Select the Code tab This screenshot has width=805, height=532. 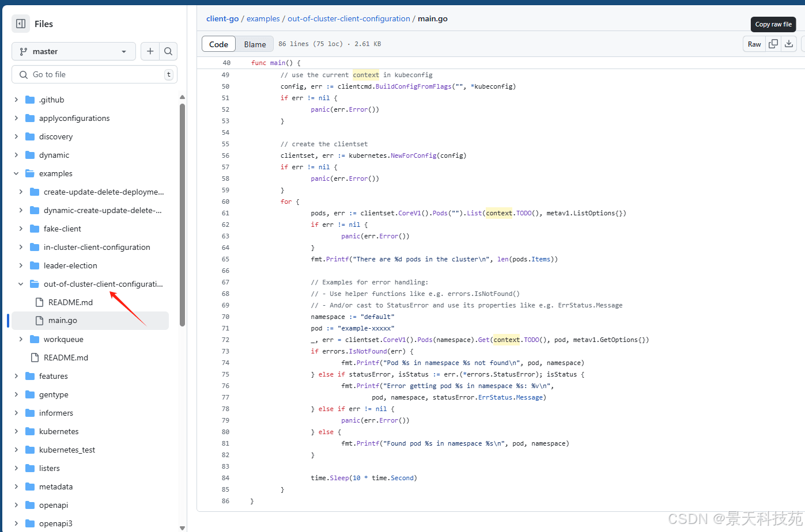pyautogui.click(x=218, y=44)
